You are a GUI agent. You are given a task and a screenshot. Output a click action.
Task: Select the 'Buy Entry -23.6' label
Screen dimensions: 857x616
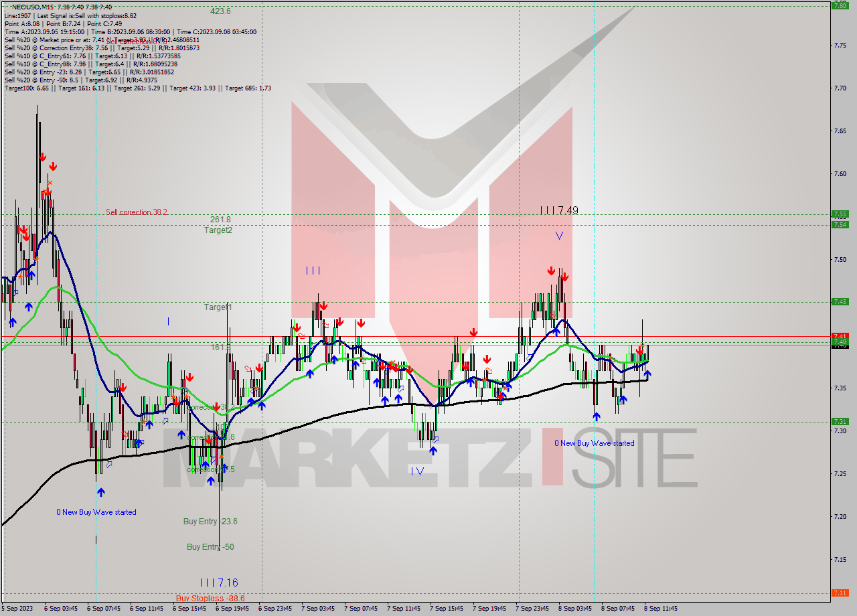[210, 522]
